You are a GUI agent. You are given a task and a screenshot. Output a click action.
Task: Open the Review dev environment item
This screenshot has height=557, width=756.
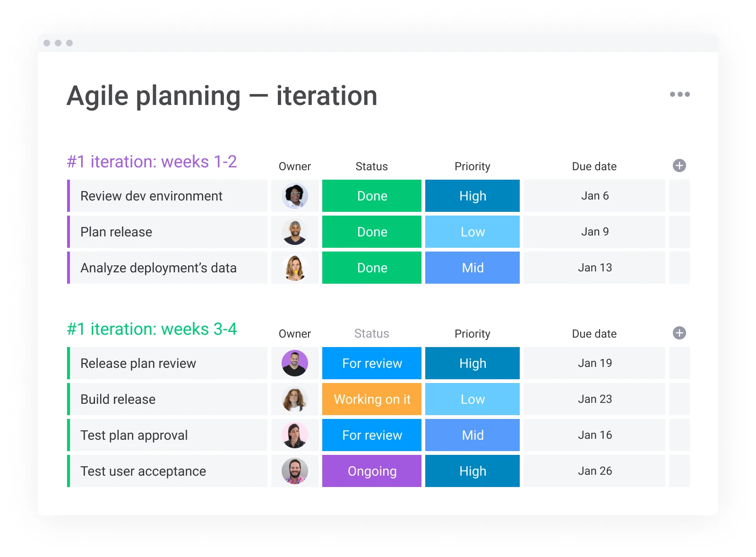click(167, 196)
